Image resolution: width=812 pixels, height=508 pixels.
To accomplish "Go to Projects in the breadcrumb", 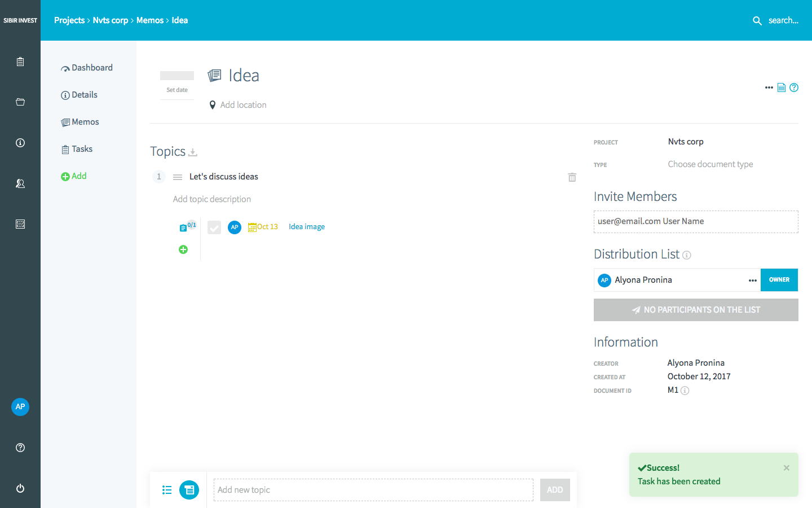I will (69, 20).
